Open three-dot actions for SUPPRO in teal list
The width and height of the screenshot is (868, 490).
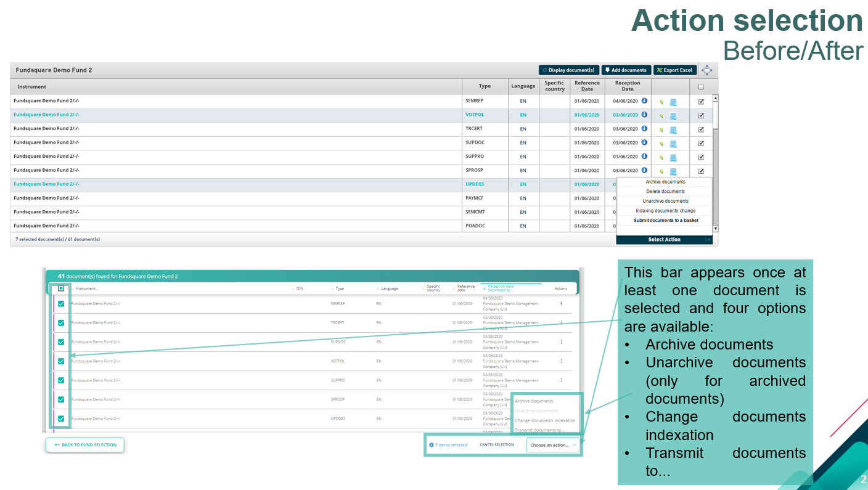(562, 380)
